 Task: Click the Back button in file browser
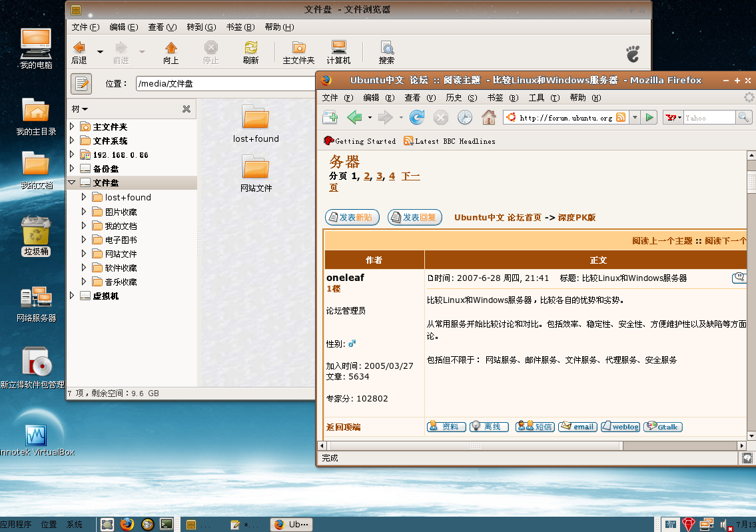pyautogui.click(x=79, y=53)
